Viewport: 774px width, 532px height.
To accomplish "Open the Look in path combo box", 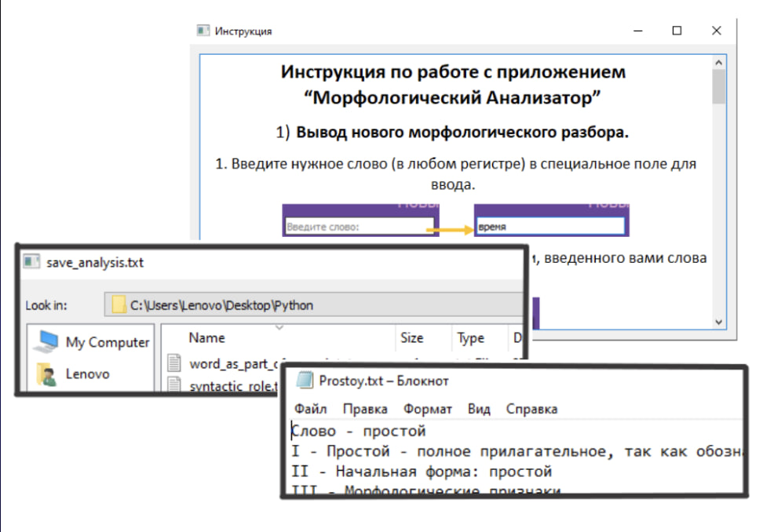I will (314, 304).
